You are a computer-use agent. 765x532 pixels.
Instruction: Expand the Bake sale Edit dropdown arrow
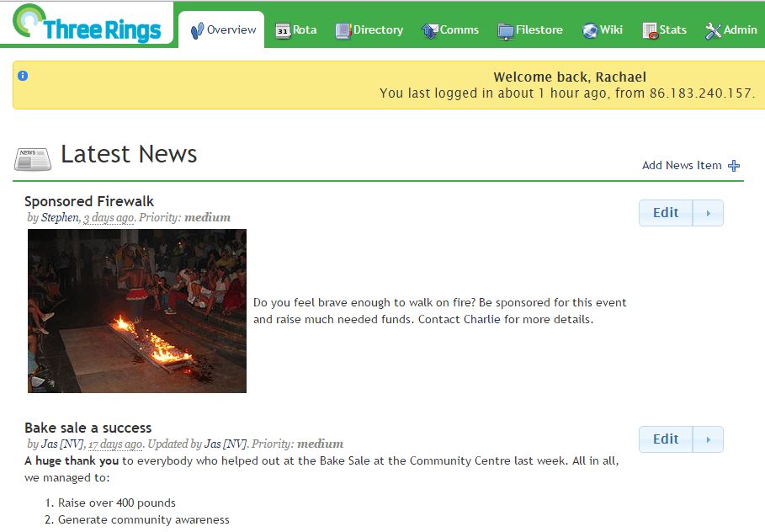[x=708, y=439]
